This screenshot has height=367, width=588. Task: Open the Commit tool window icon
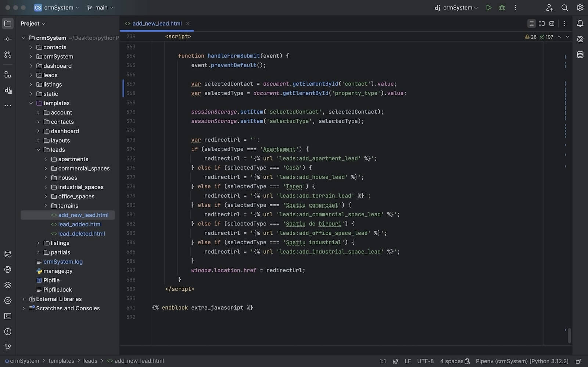(x=8, y=39)
